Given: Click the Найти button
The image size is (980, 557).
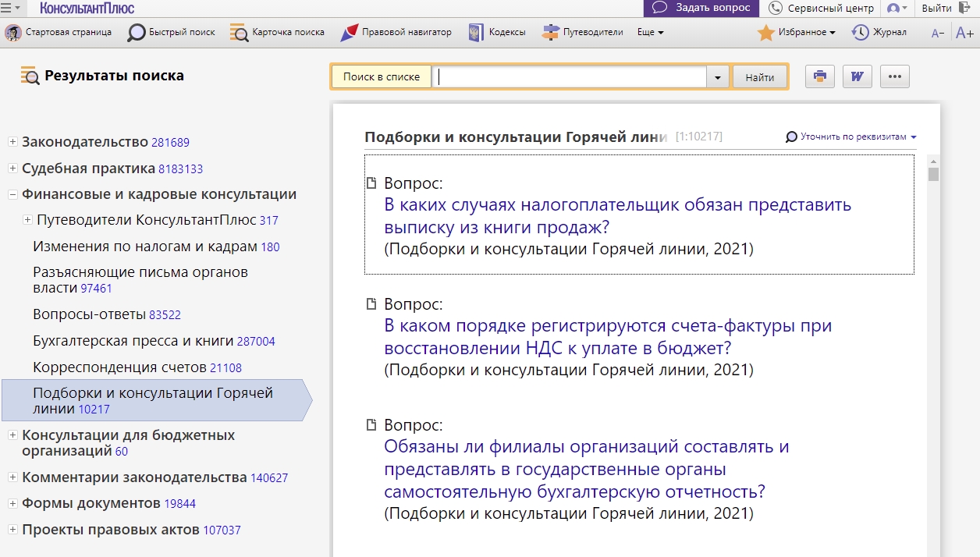Looking at the screenshot, I should click(760, 77).
